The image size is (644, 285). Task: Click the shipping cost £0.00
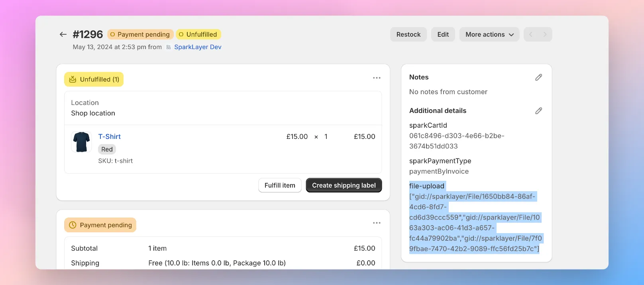tap(366, 263)
